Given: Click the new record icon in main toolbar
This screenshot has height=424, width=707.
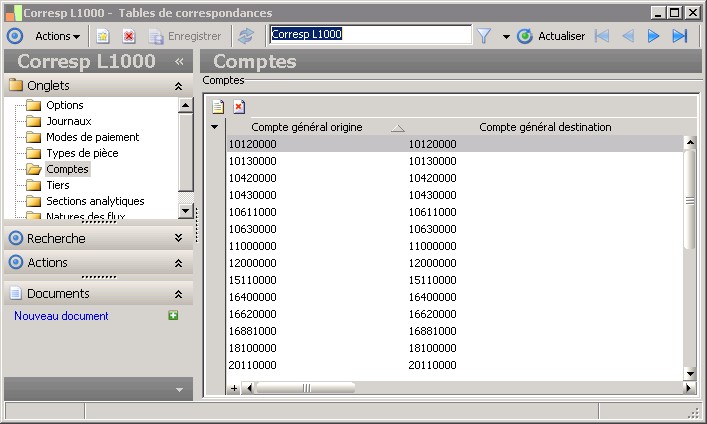Looking at the screenshot, I should [103, 36].
